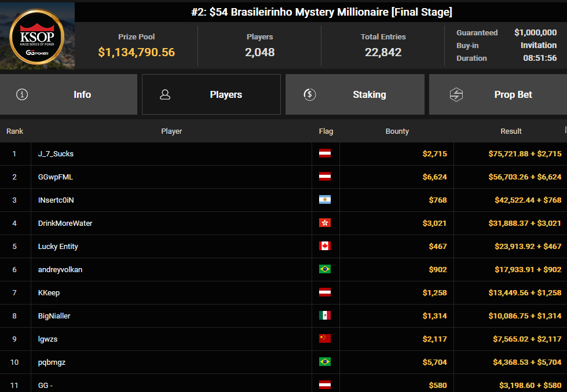Click the flag icon for DrinkMoreWater
Image resolution: width=567 pixels, height=392 pixels.
click(x=325, y=223)
